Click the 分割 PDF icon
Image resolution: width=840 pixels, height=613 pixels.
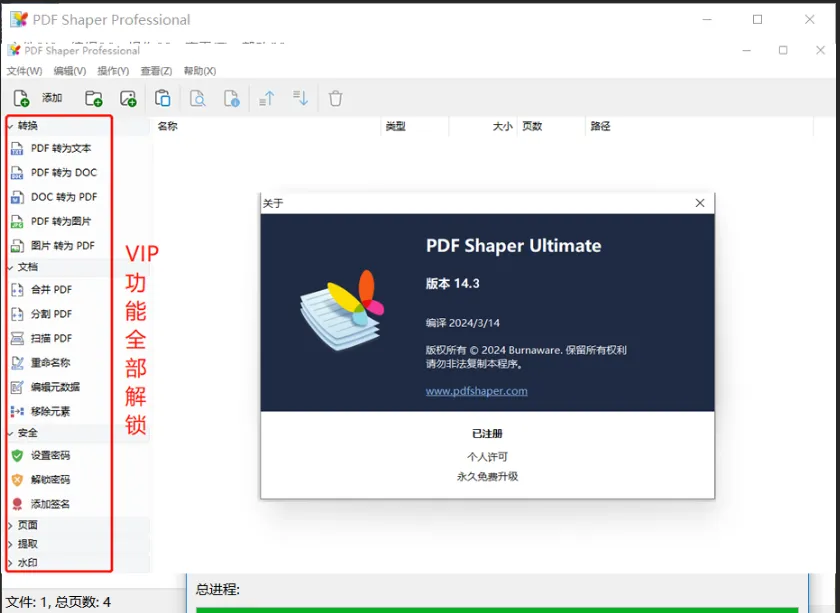pos(17,314)
